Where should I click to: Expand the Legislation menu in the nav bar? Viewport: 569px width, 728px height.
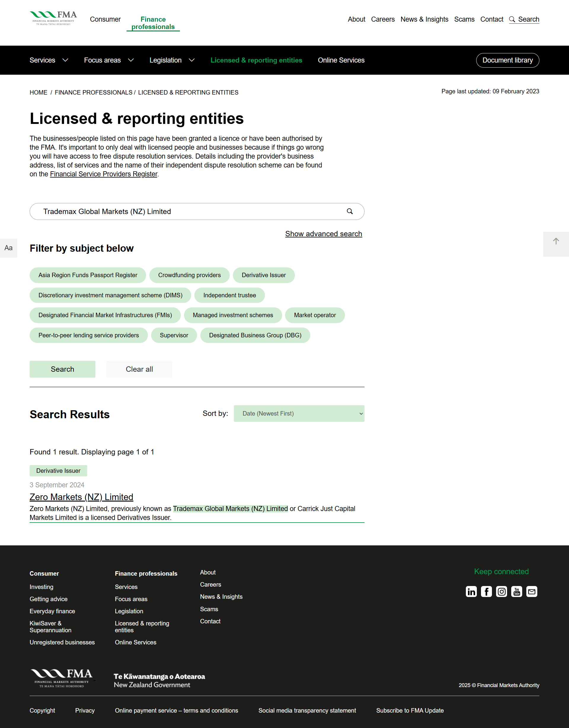172,60
